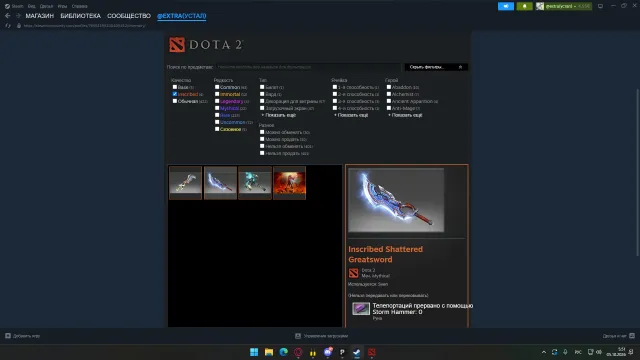640x360 pixels.
Task: Click the item search input field
Action: point(308,67)
